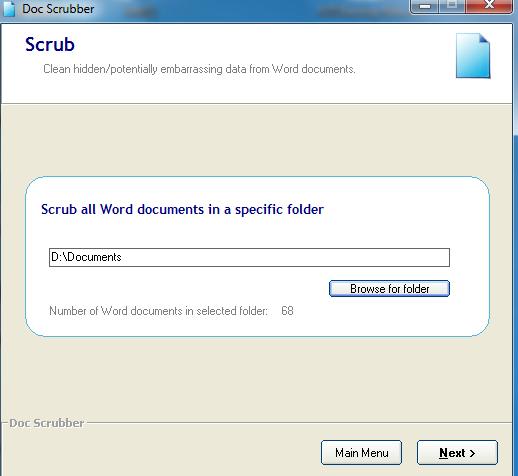Click the grayed maximize window button

(452, 5)
